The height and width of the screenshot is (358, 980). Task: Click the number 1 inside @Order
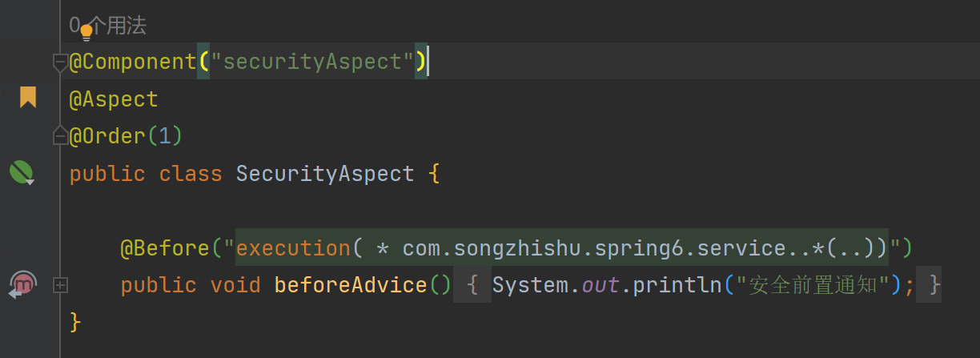165,136
